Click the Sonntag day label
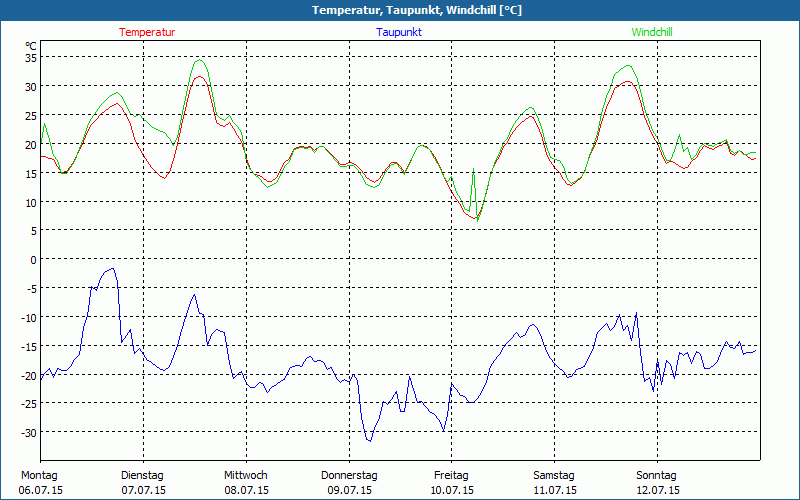Image resolution: width=800 pixels, height=500 pixels. (657, 476)
